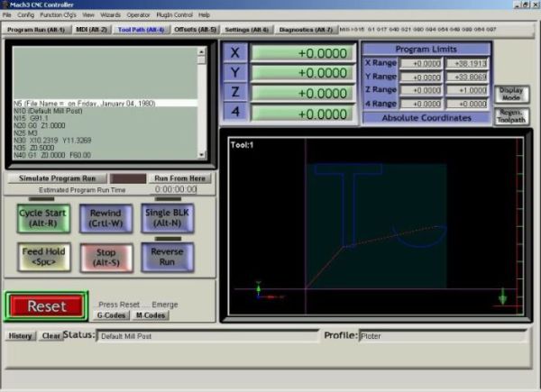Open the G-Codes reference
The image size is (541, 392).
coord(111,315)
